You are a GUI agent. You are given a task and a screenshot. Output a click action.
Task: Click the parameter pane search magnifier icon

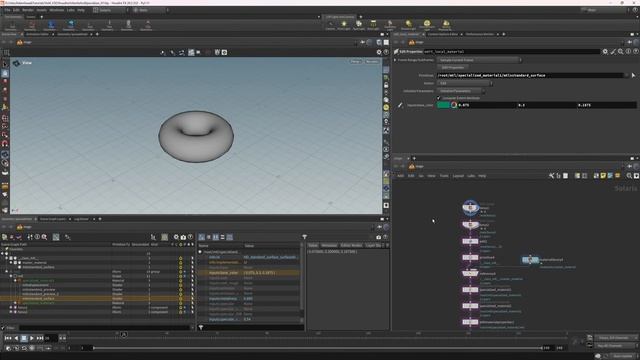click(620, 51)
